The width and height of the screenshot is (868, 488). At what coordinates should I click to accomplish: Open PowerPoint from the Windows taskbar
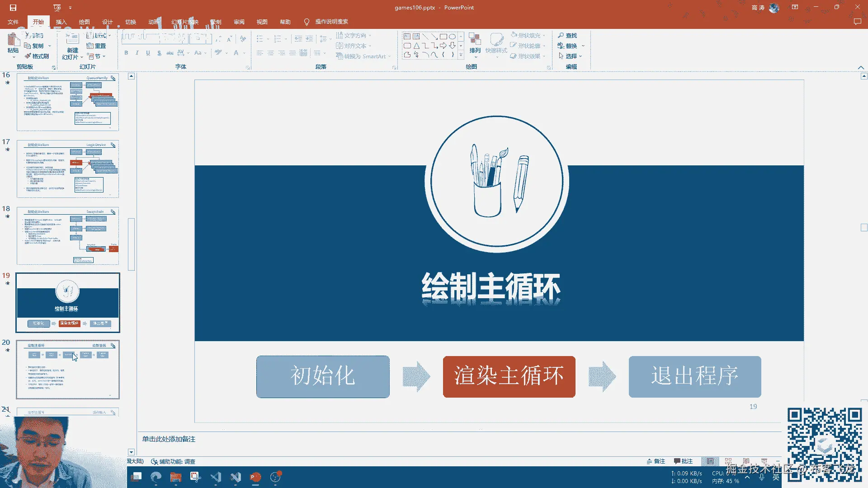[x=255, y=477]
